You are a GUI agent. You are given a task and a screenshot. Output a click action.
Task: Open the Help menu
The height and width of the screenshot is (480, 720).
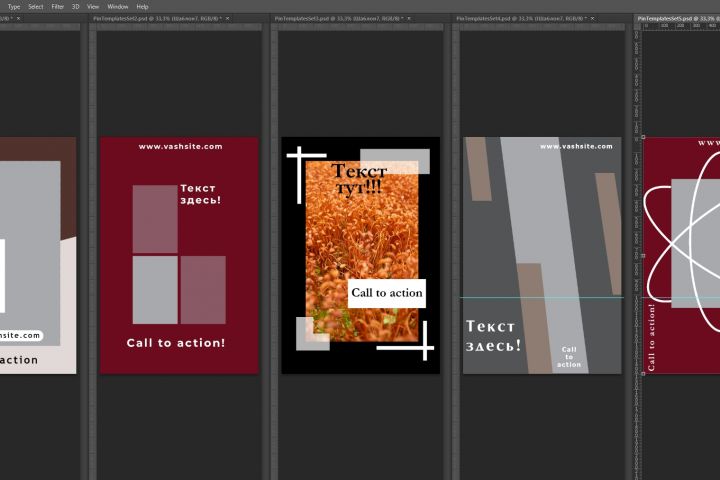pos(142,6)
